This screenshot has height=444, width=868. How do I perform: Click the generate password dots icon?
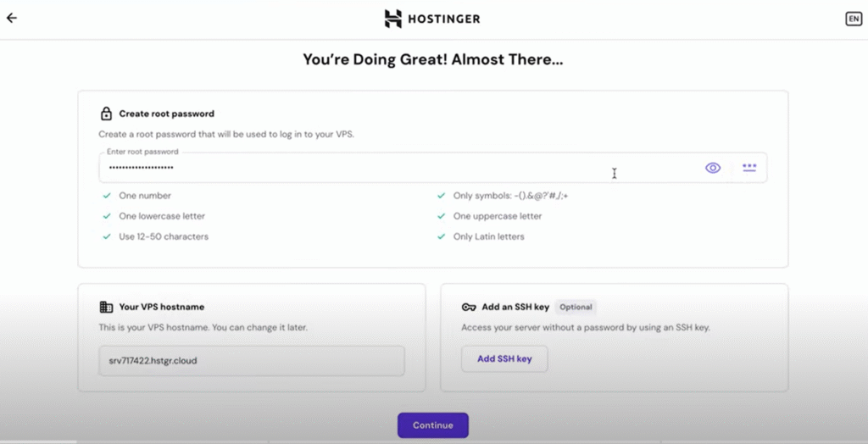pyautogui.click(x=749, y=167)
